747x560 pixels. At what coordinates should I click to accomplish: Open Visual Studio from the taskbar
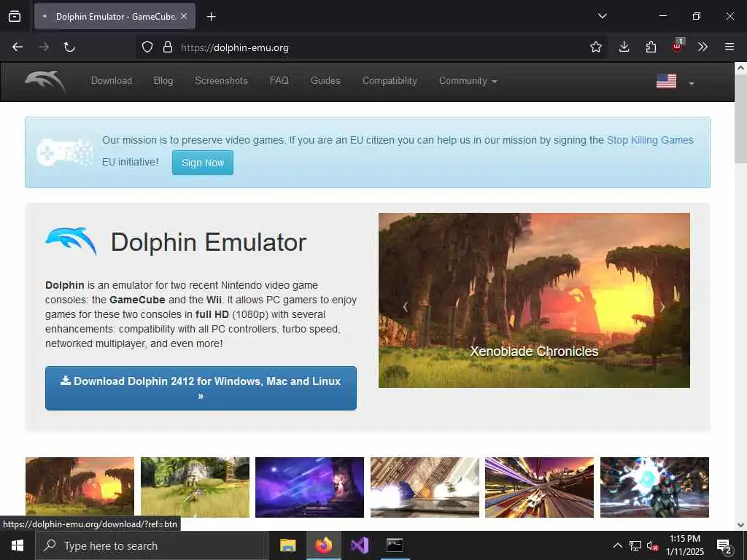(x=360, y=545)
